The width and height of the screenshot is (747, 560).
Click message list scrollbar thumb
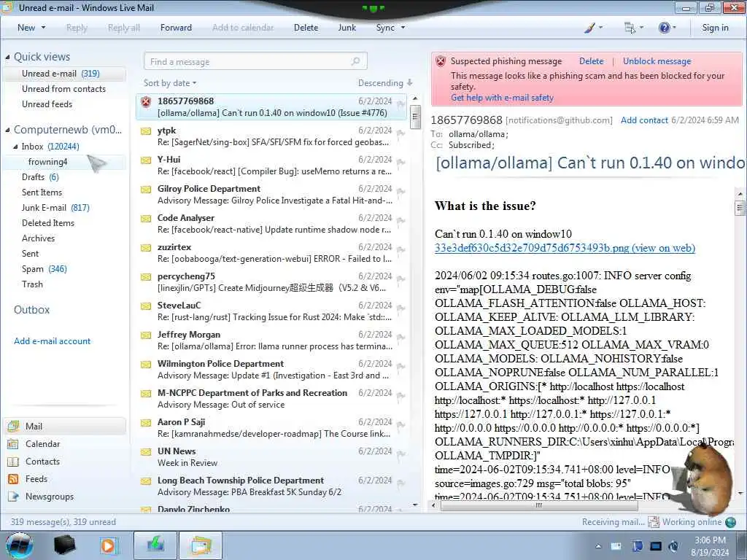pos(415,116)
